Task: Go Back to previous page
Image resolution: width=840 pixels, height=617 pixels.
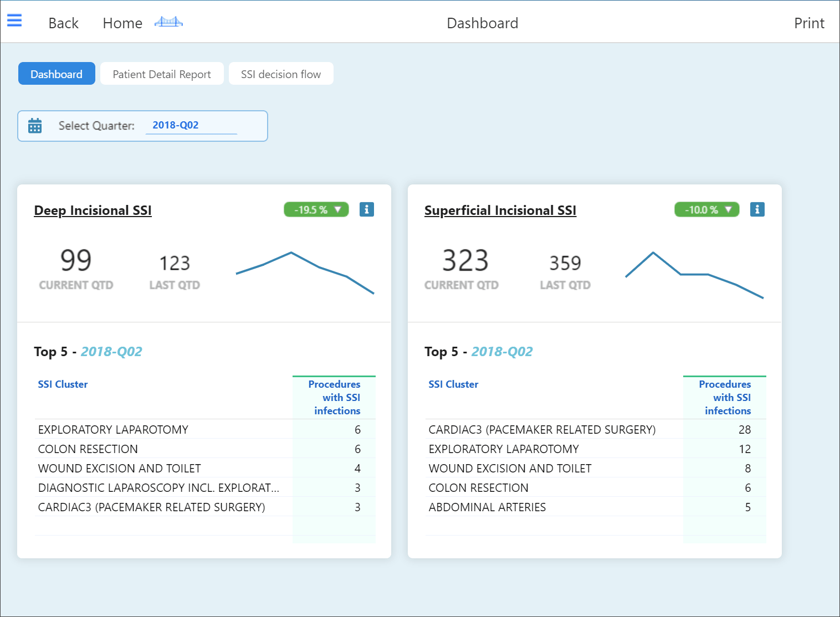Action: click(64, 23)
